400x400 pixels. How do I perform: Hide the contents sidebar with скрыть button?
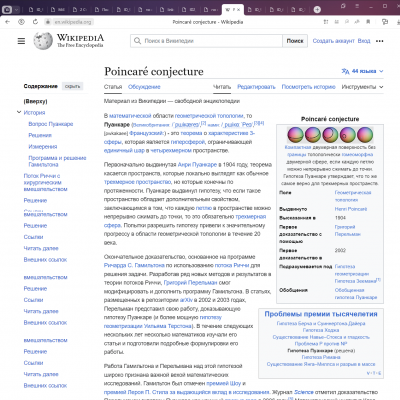[72, 86]
